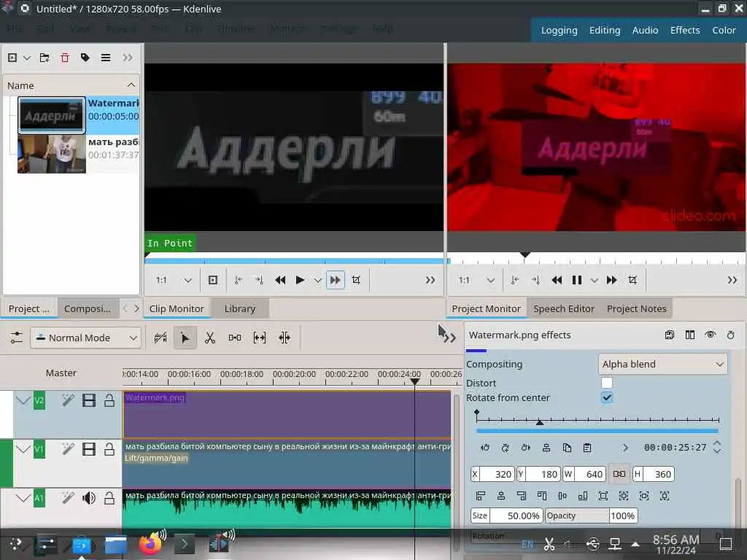Collapse track V1 with its chevron
Viewport: 747px width, 560px height.
tap(23, 449)
